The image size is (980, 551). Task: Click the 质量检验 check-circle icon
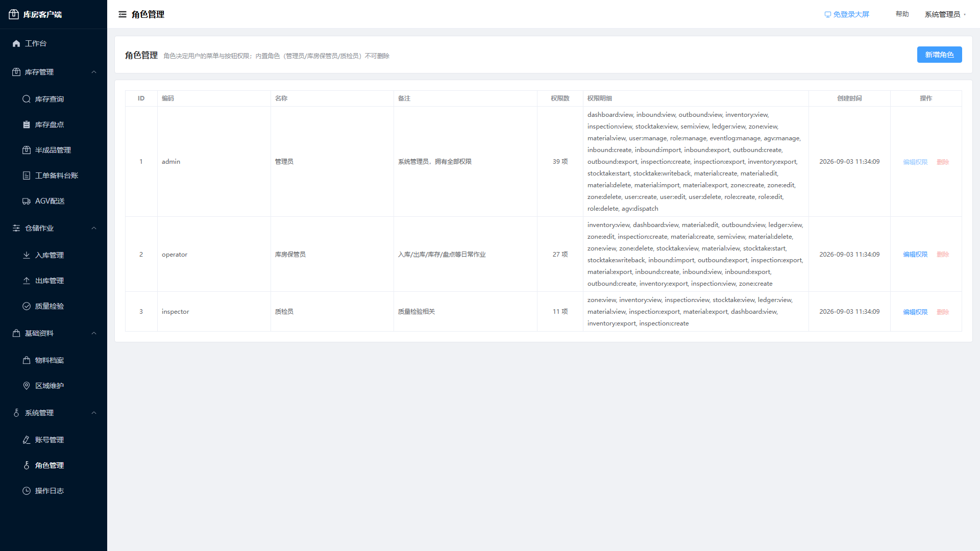[x=27, y=306]
